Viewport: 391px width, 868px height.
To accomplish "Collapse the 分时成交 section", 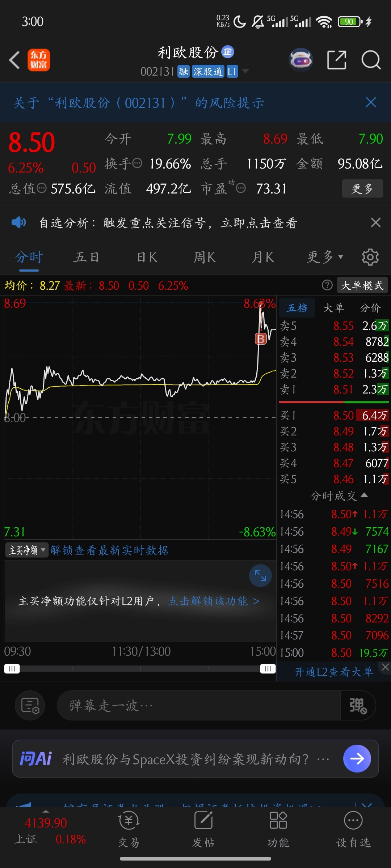I will pos(339,496).
